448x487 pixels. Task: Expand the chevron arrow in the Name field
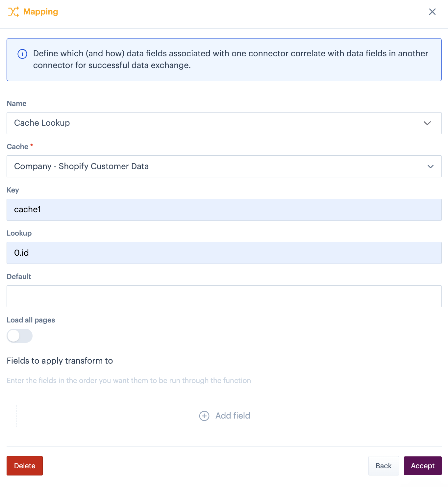(427, 123)
